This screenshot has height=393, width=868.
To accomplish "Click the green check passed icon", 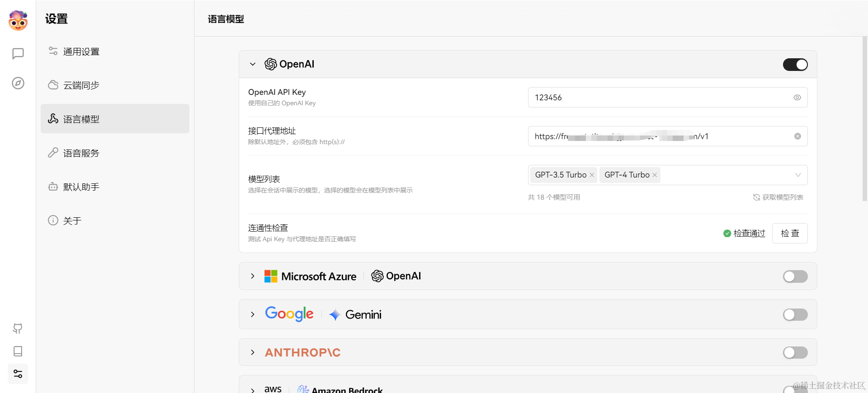I will [x=727, y=234].
